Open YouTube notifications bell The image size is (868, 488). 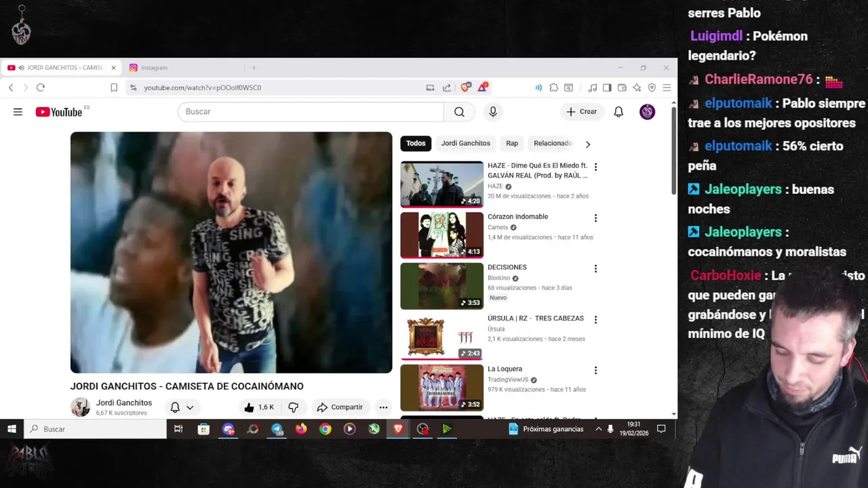pos(618,112)
